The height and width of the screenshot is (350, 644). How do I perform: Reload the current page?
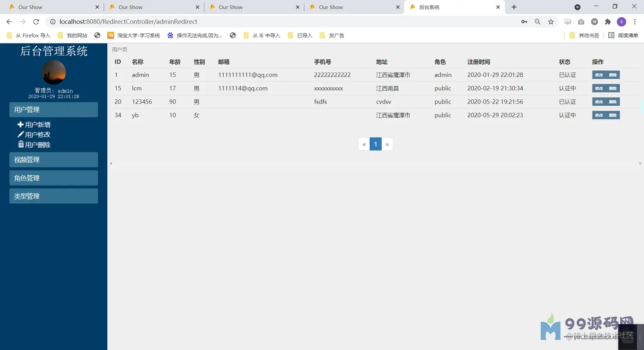pyautogui.click(x=36, y=22)
